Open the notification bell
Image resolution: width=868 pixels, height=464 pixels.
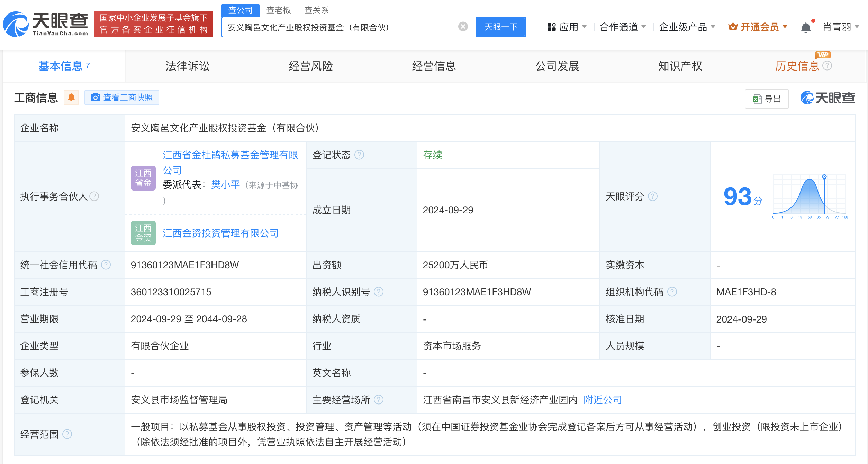click(806, 27)
